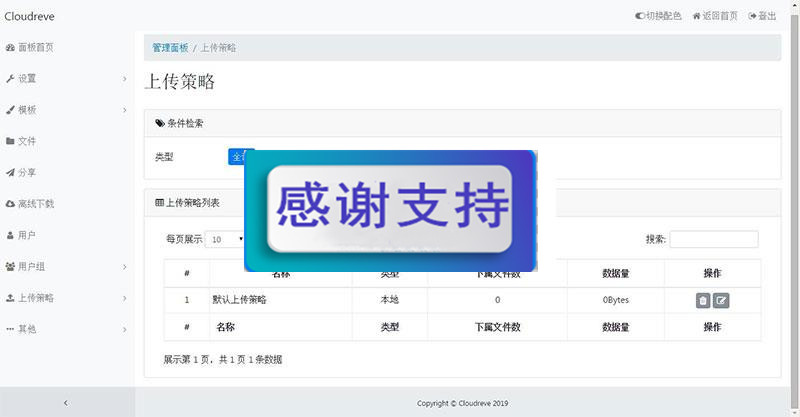The width and height of the screenshot is (800, 417).
Task: Click the 本地 type cell
Action: pos(390,300)
